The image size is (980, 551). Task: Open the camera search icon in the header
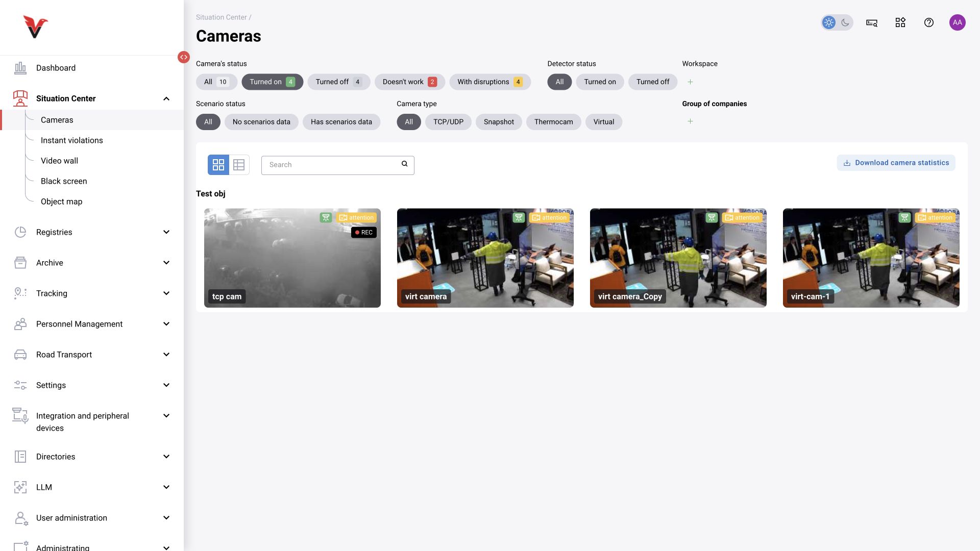point(872,22)
